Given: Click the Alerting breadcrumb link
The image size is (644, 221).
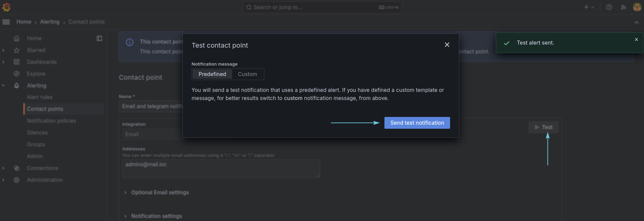Looking at the screenshot, I should point(50,22).
